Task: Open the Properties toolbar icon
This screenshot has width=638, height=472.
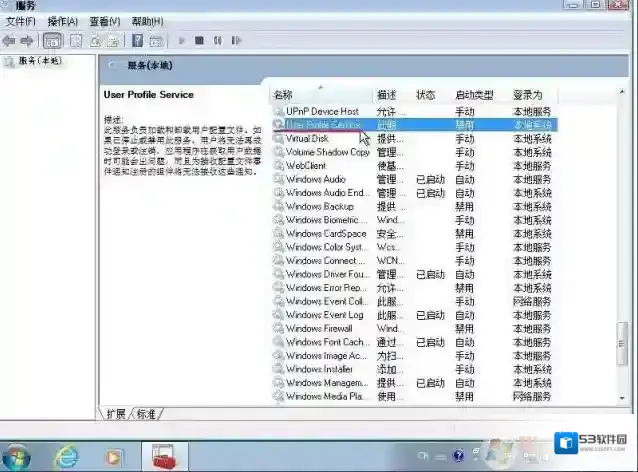Action: (76, 41)
